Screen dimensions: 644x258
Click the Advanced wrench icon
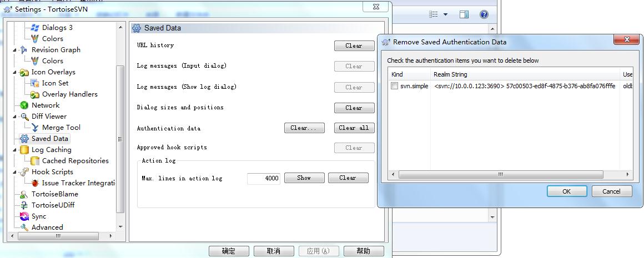[24, 227]
